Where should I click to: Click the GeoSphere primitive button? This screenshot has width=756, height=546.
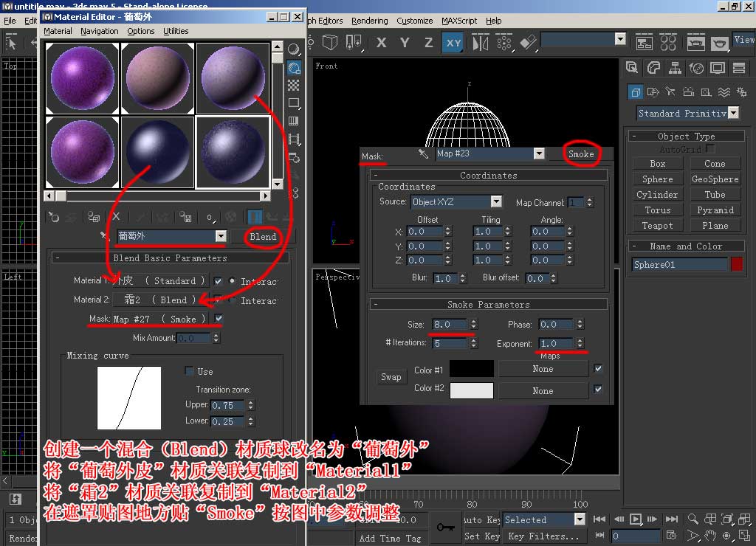[715, 179]
